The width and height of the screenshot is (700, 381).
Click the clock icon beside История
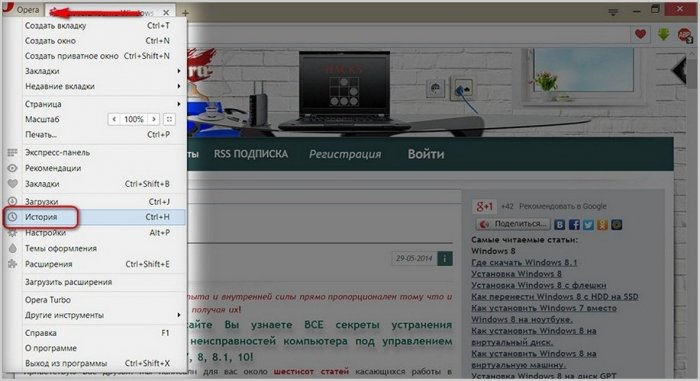12,217
